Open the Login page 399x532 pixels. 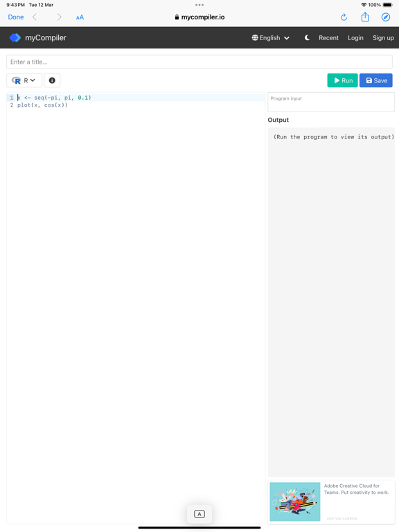point(355,37)
